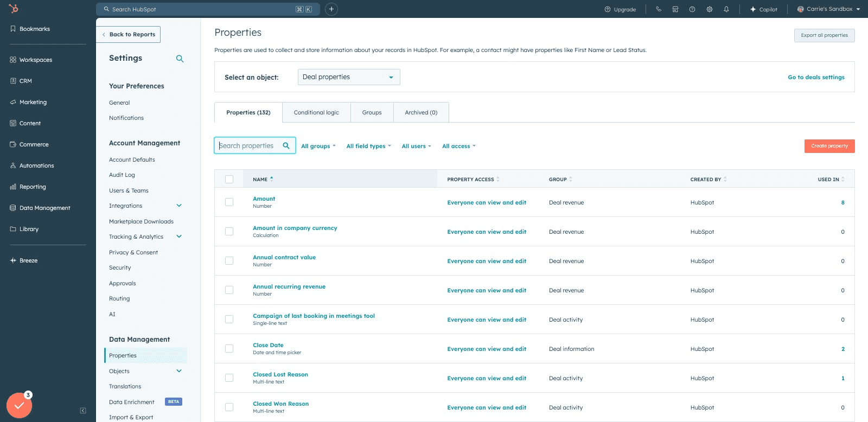Open the Deal properties object dropdown
868x422 pixels.
349,77
